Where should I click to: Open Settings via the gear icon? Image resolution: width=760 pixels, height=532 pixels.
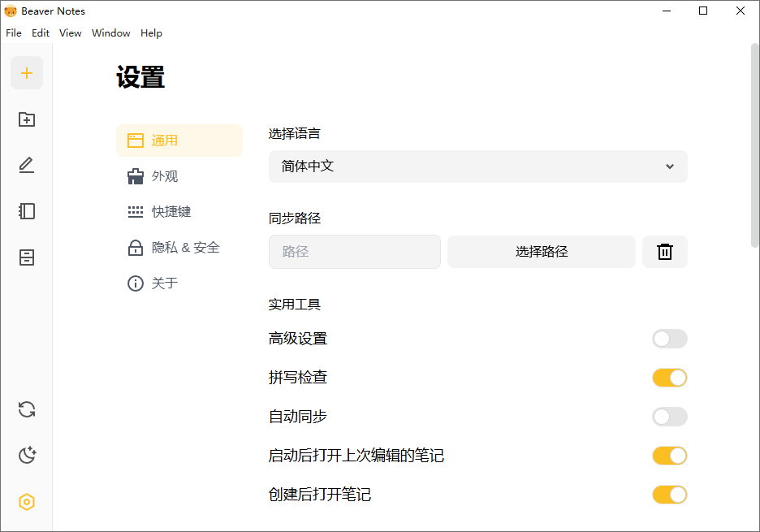point(27,502)
